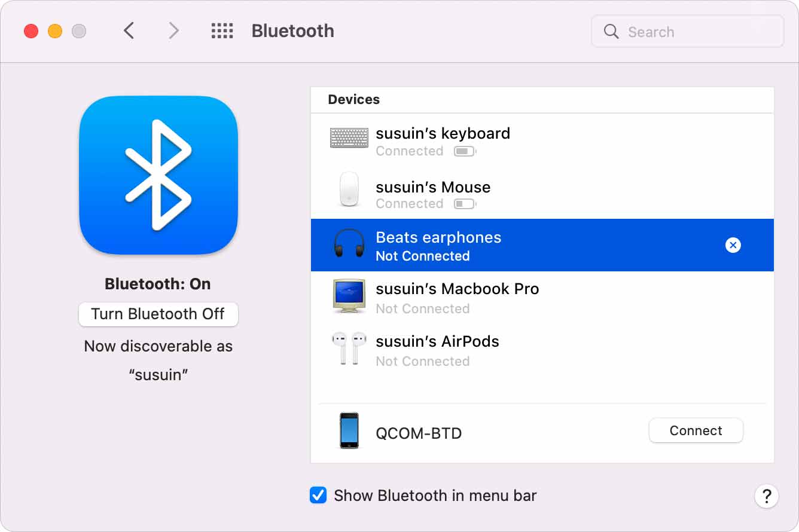Image resolution: width=799 pixels, height=532 pixels.
Task: Minimize the window with yellow button
Action: (x=55, y=31)
